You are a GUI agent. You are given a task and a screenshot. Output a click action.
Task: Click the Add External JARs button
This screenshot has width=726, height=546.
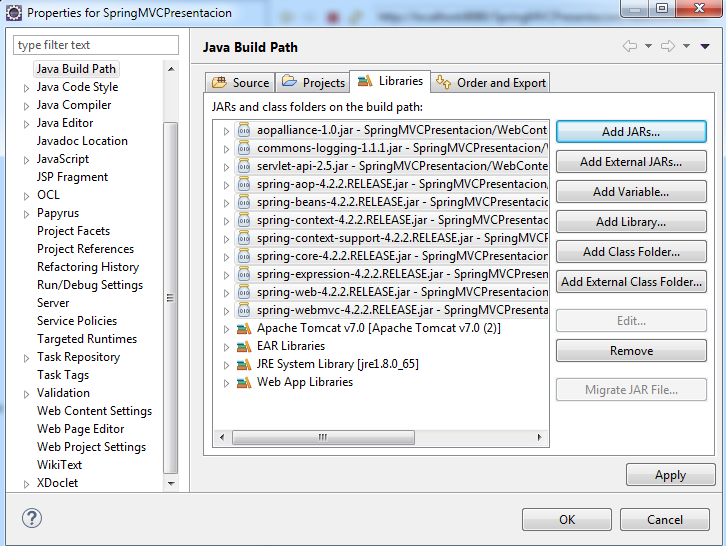(631, 162)
